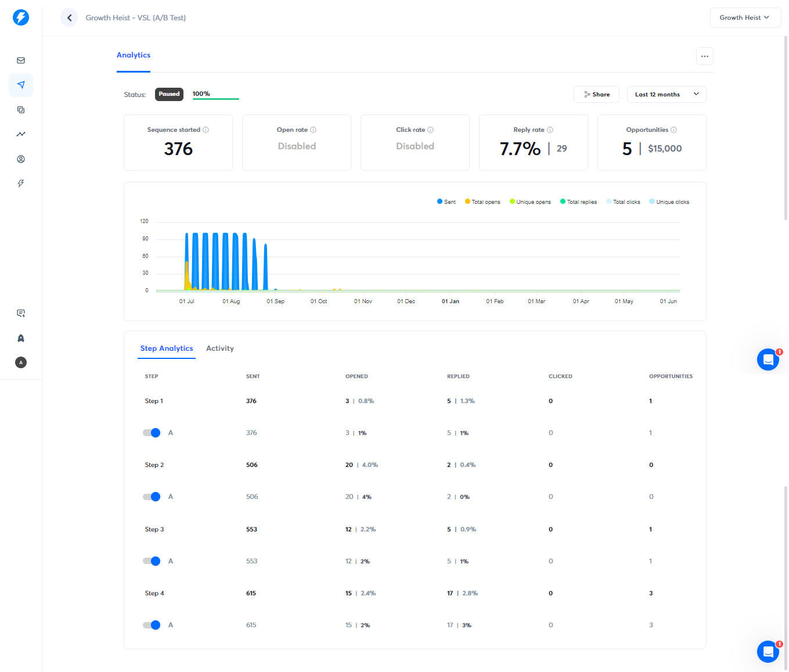Click the rocket sidebar icon
The image size is (789, 672).
[21, 338]
